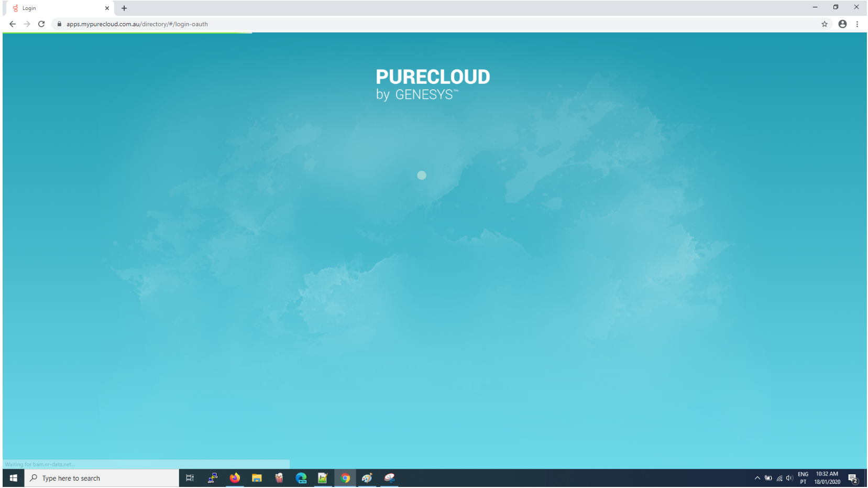Switch input language via ENG PT
Screen dimensions: 868x488
(x=803, y=478)
